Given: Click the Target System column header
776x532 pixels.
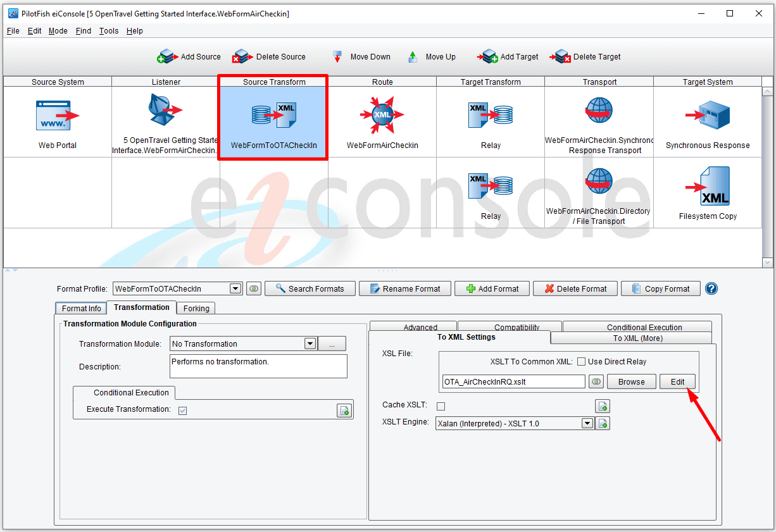Looking at the screenshot, I should point(708,82).
